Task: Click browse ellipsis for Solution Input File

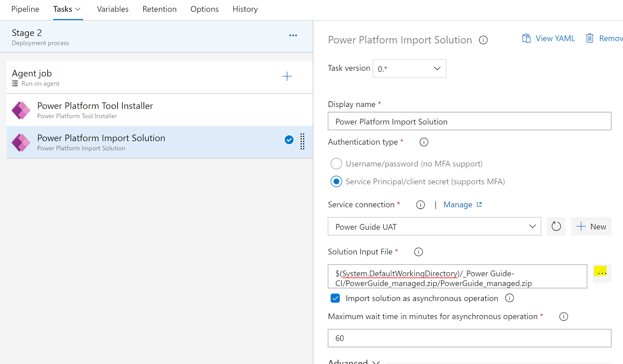Action: click(x=602, y=273)
